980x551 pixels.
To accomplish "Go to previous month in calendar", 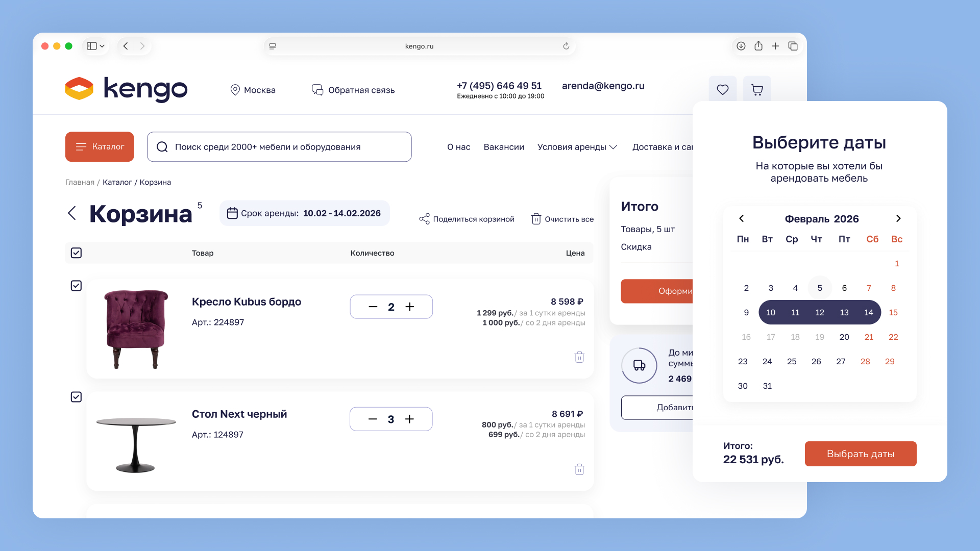I will (742, 218).
